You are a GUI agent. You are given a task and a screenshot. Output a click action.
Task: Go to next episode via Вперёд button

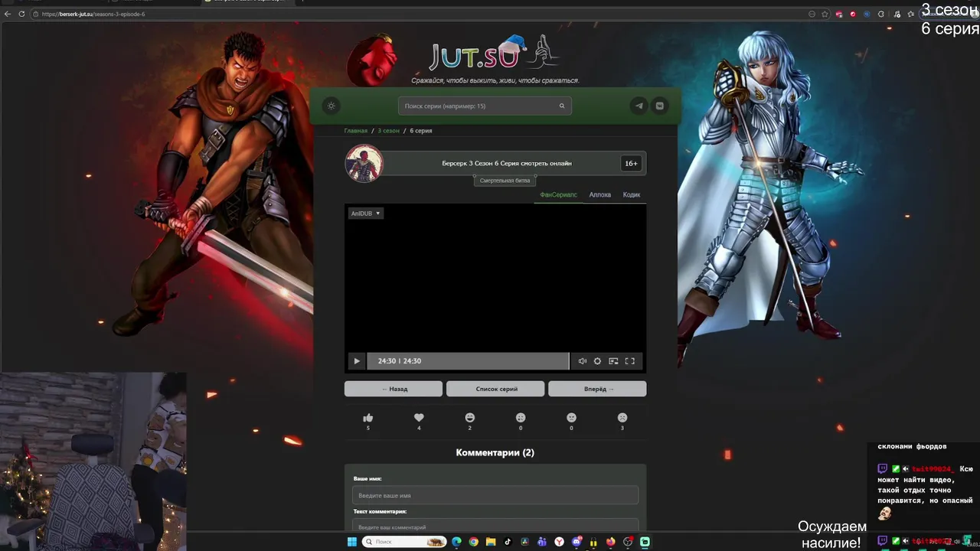[x=597, y=389]
